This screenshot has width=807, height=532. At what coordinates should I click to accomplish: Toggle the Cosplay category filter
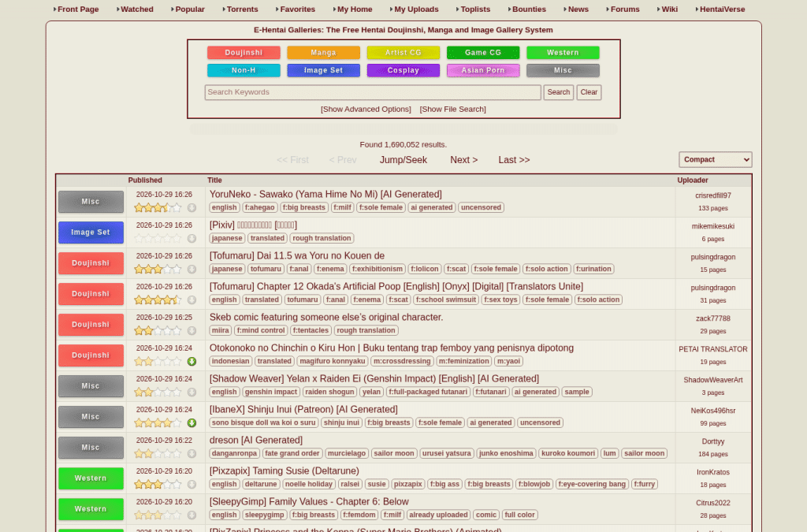click(x=403, y=70)
